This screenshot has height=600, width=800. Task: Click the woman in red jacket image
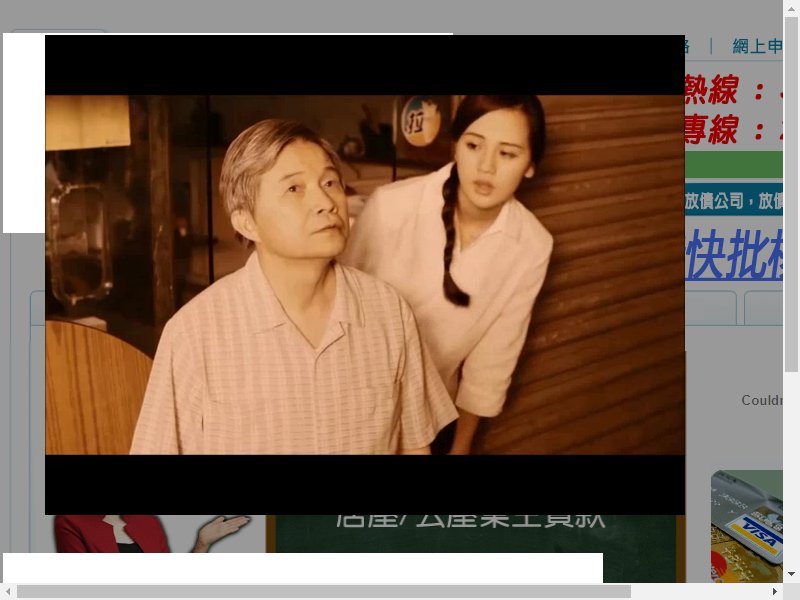click(x=153, y=533)
